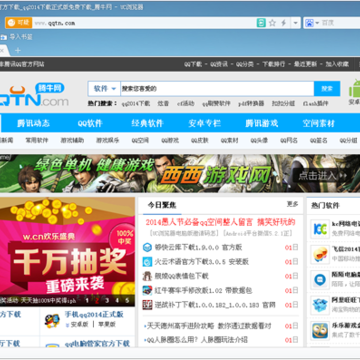Image resolution: width=360 pixels, height=360 pixels.
Task: Select hot search term 炫舞
Action: 163,104
